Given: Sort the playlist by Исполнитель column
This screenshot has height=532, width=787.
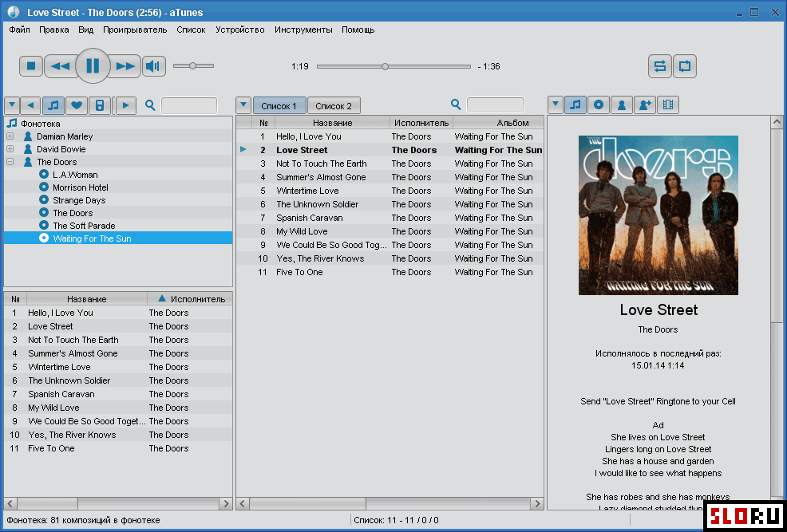Looking at the screenshot, I should (x=421, y=123).
